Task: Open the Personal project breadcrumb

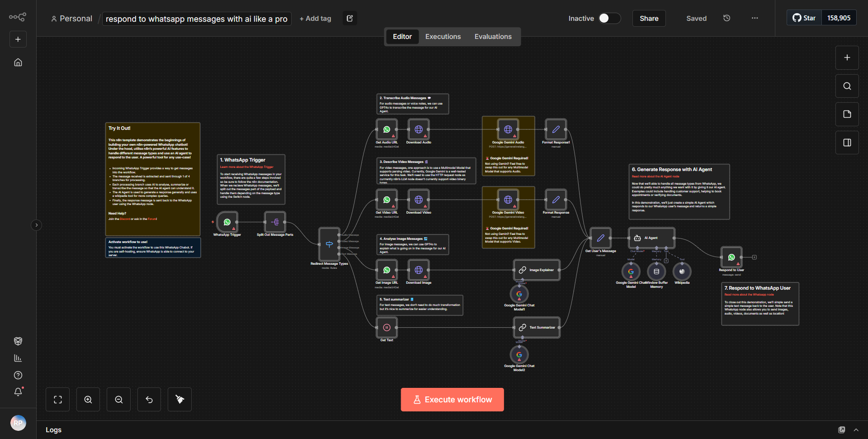Action: (x=71, y=19)
